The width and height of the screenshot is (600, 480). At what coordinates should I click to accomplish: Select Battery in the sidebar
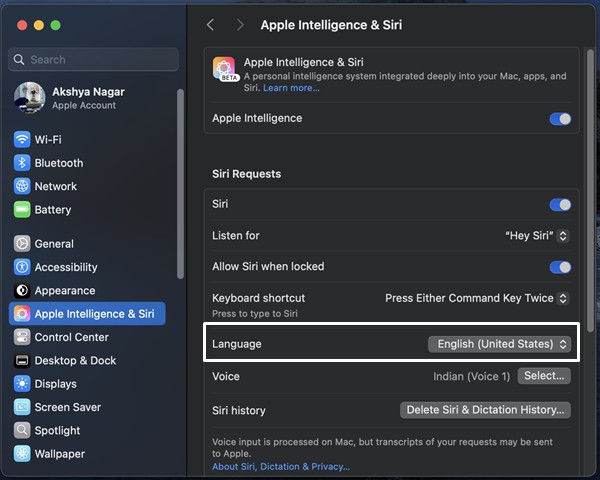[87, 209]
